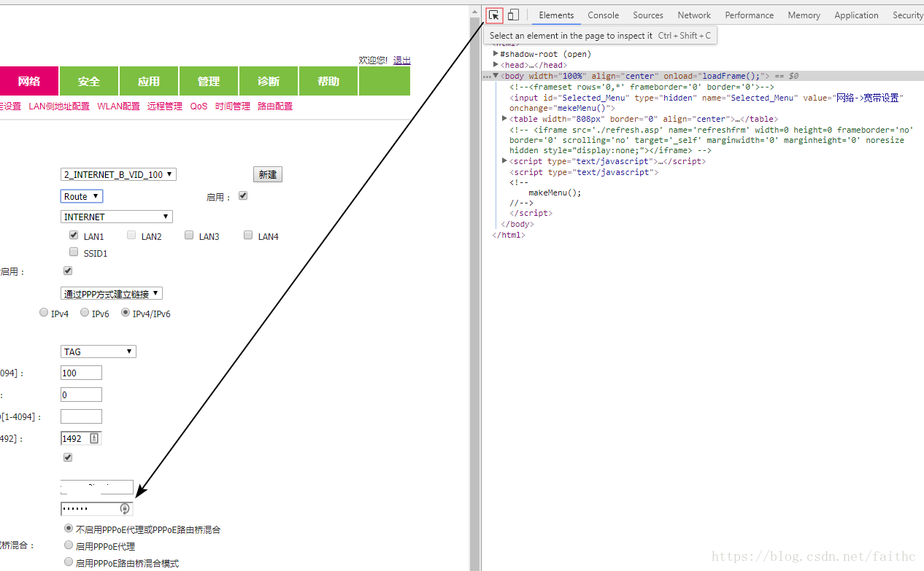
Task: Open the 安全 menu
Action: (89, 81)
